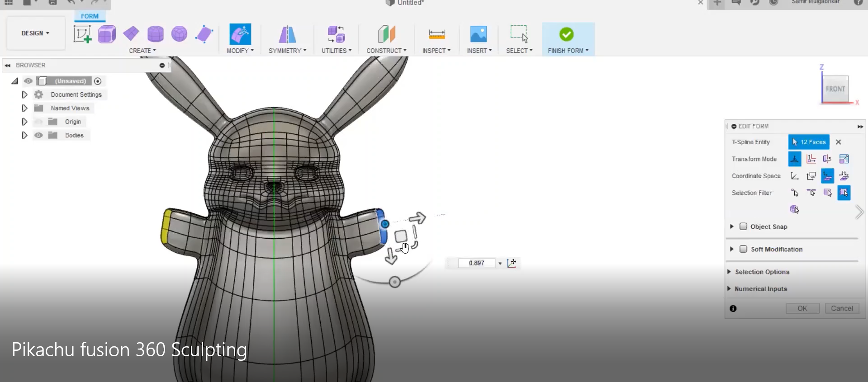Screen dimensions: 868x382
Task: Enable the Object Snap checkbox
Action: 743,226
